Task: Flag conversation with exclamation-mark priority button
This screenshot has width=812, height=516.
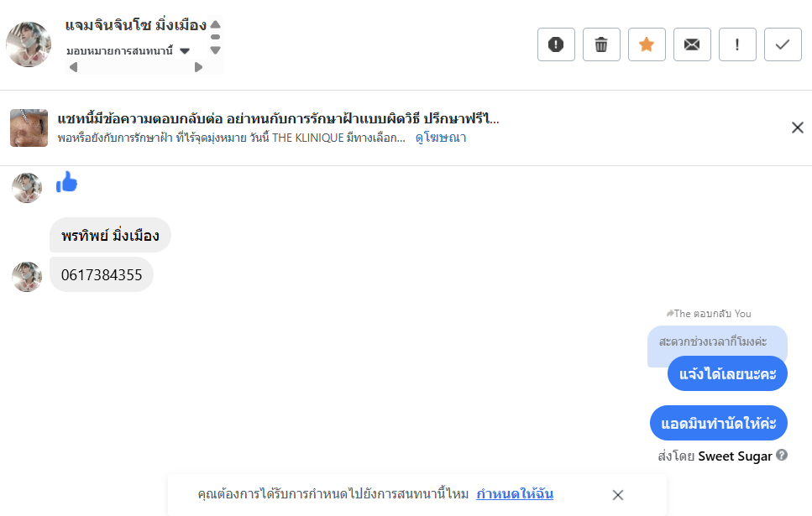Action: click(737, 44)
